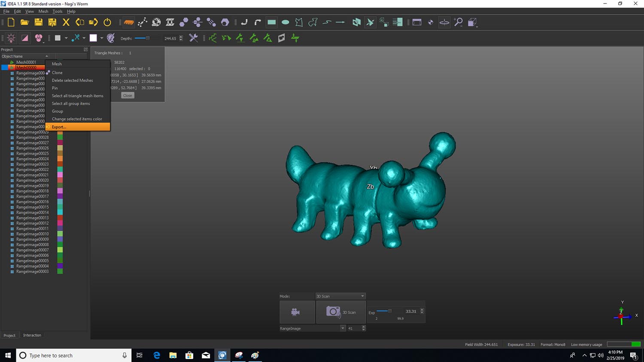Open the Edit menu

17,12
